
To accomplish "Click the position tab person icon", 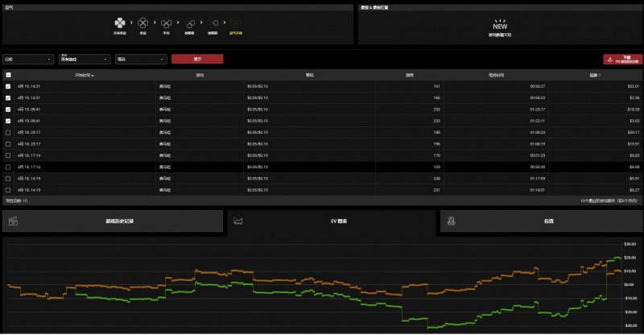I will [452, 220].
